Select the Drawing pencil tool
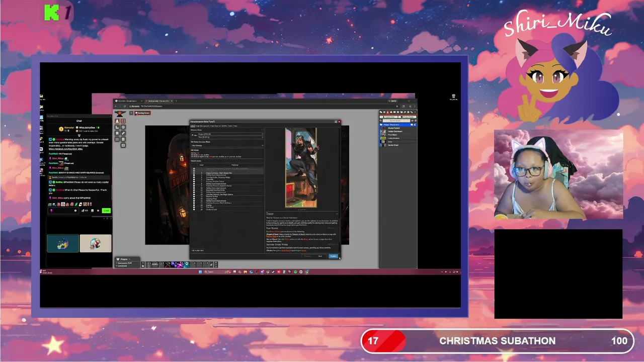 [123, 133]
